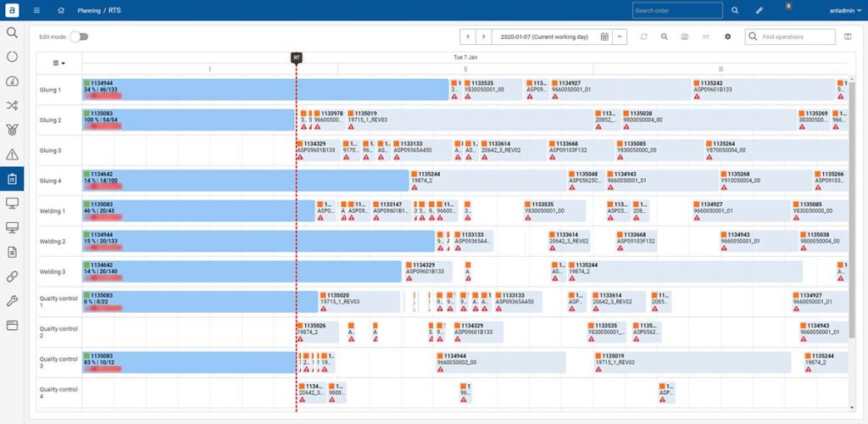Screen dimensions: 868x424
Task: Select the Gluing 1 resource row label
Action: point(50,90)
